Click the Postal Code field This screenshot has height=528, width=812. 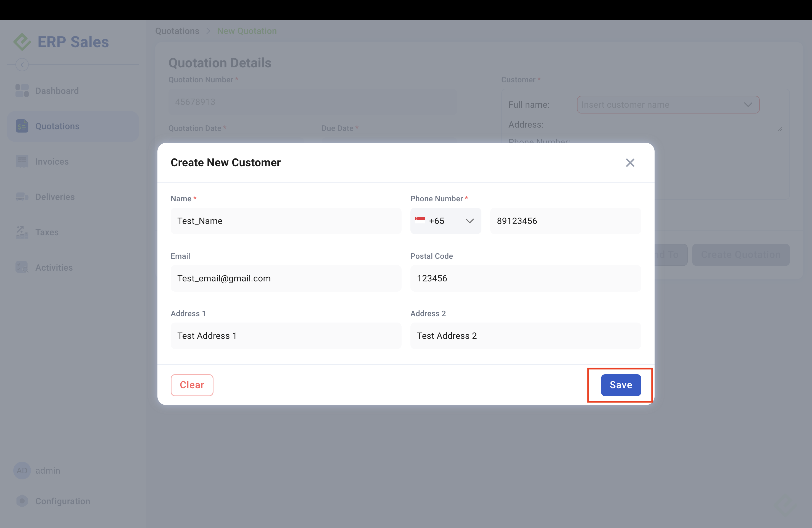point(525,278)
